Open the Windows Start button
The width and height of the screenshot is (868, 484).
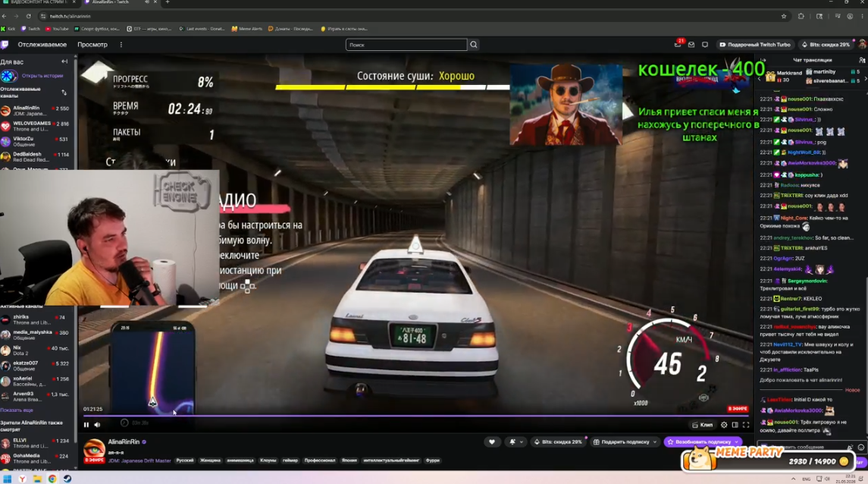pos(7,479)
